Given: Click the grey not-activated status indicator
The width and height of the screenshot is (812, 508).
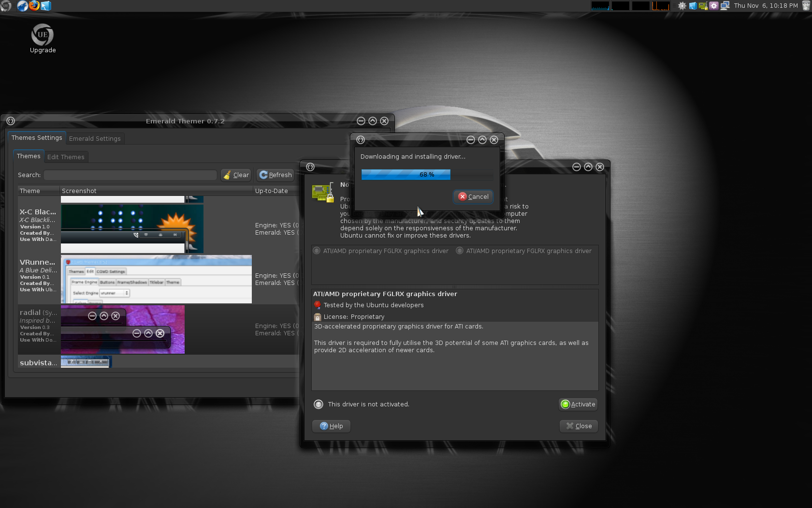Looking at the screenshot, I should tap(319, 404).
